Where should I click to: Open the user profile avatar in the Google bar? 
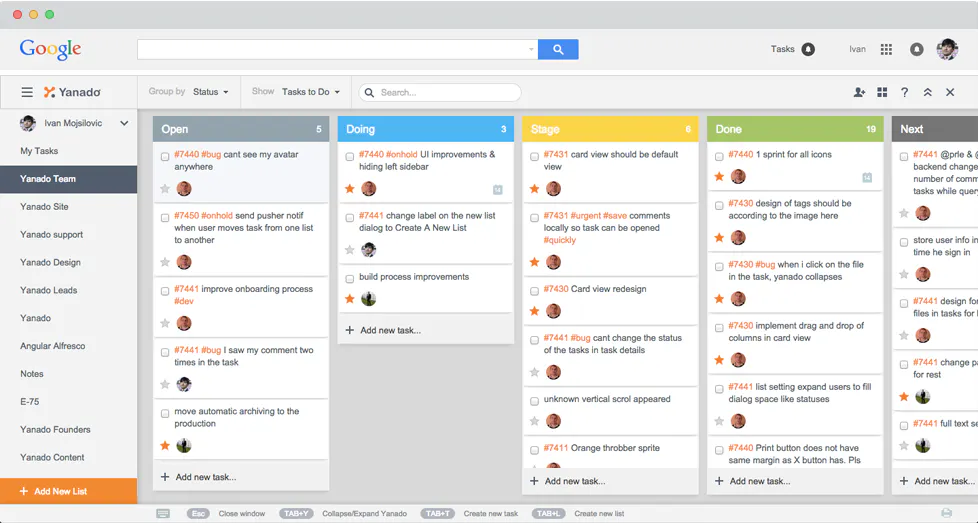pos(947,49)
